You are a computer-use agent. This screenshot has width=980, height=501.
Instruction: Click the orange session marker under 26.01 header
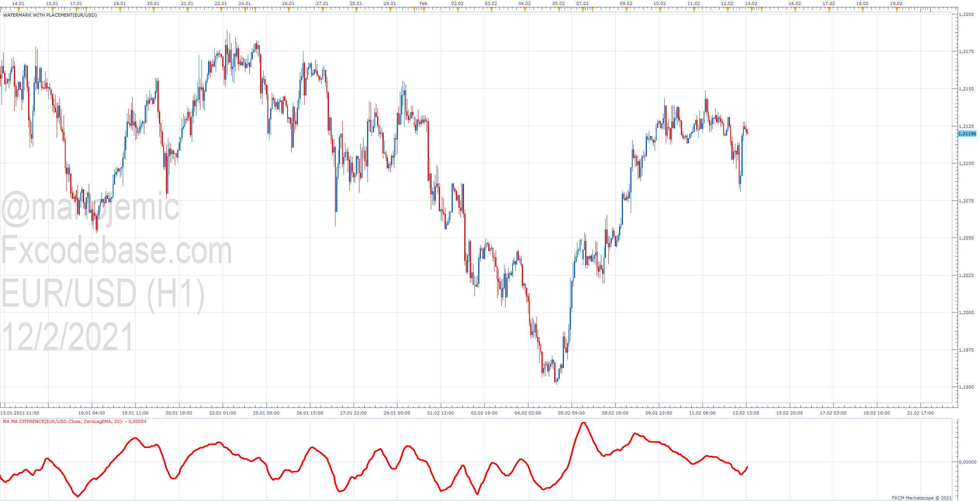click(x=289, y=10)
